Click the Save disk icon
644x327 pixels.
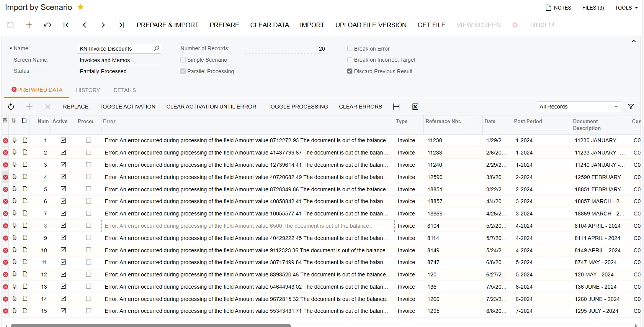pos(10,25)
